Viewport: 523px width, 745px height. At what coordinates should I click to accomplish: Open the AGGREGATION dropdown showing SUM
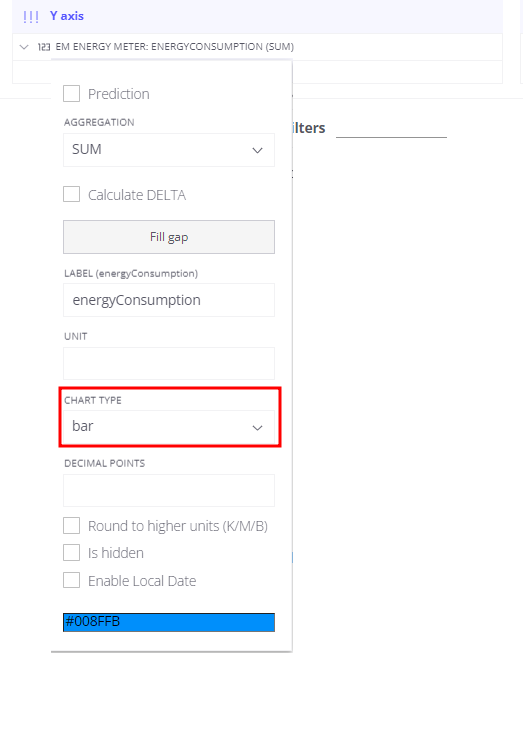pyautogui.click(x=169, y=150)
